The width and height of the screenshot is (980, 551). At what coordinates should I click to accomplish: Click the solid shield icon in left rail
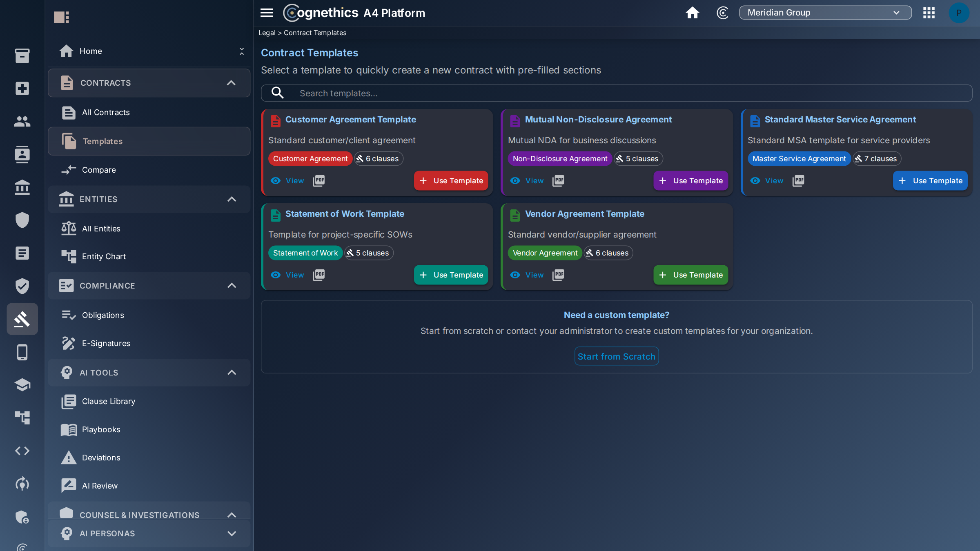click(22, 220)
